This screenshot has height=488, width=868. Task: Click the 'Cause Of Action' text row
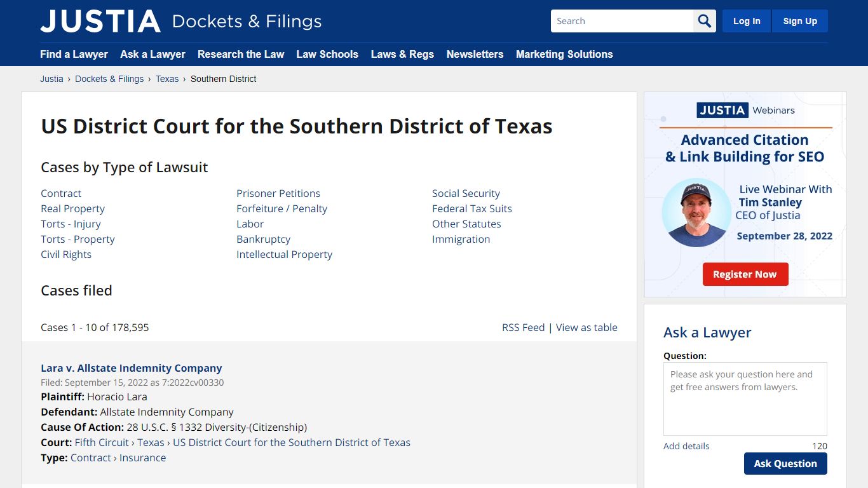(174, 427)
